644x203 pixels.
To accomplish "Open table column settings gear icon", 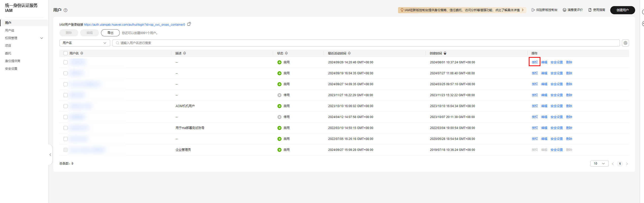I will point(625,43).
